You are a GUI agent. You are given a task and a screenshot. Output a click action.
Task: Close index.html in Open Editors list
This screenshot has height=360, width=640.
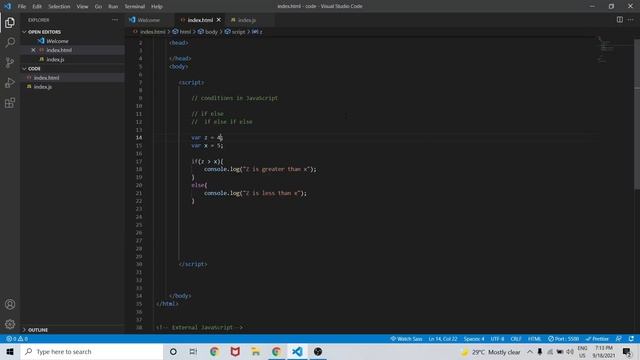[33, 50]
